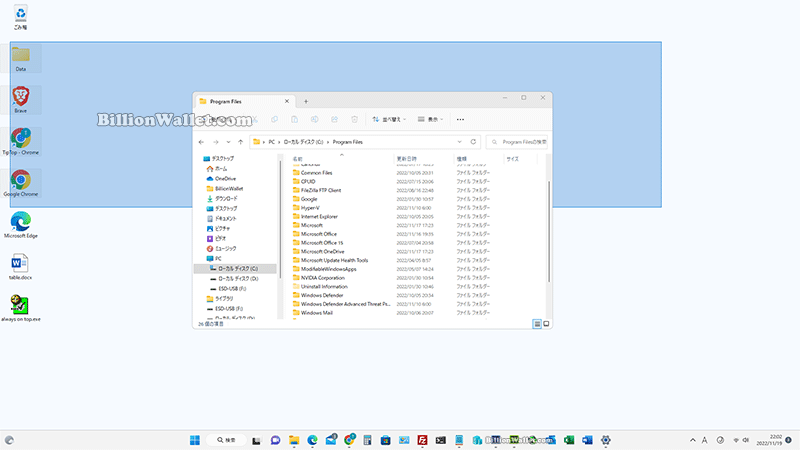Viewport: 800px width, 450px height.
Task: Select ミュージック in navigation pane
Action: pyautogui.click(x=221, y=248)
